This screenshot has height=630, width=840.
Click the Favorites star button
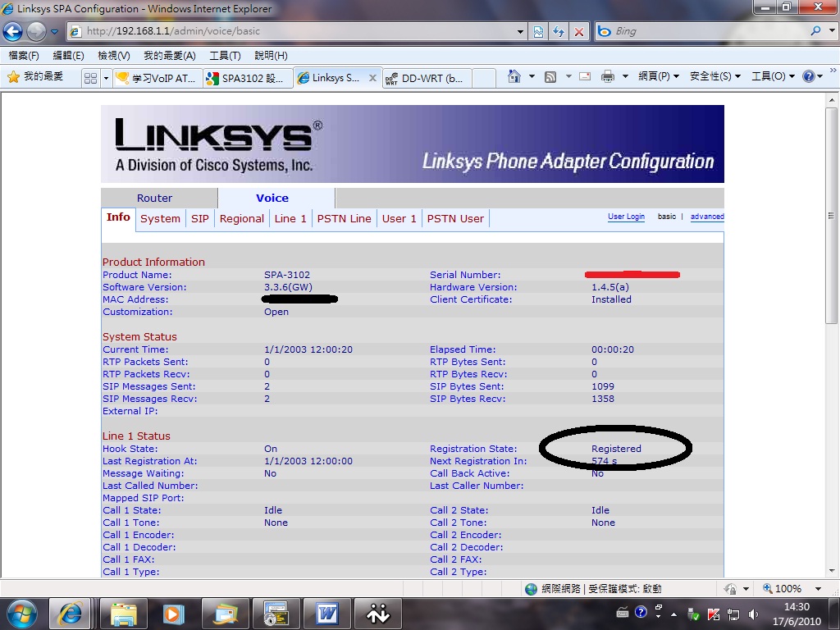point(35,76)
